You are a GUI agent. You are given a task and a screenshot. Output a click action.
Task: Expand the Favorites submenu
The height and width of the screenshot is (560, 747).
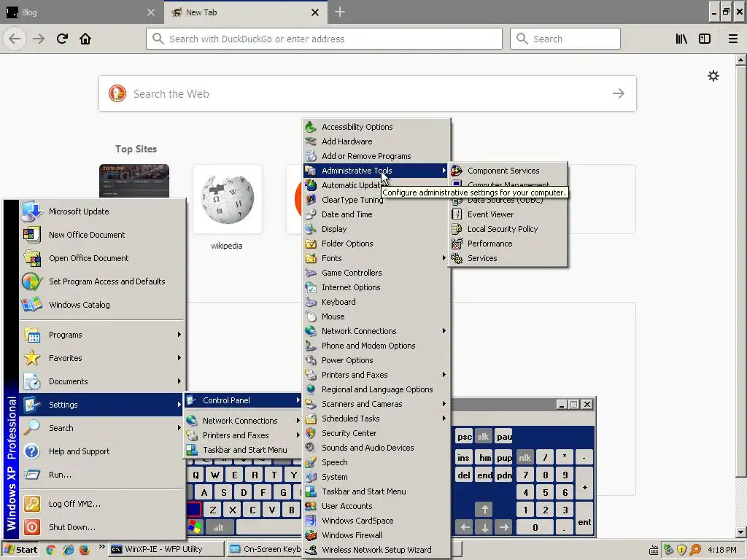point(102,358)
